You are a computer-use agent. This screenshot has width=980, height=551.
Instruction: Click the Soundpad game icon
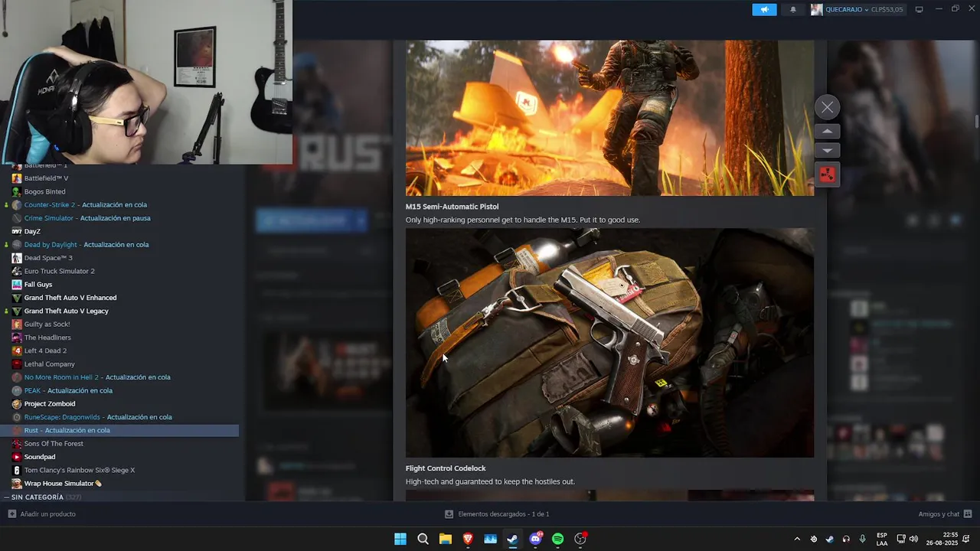tap(17, 457)
